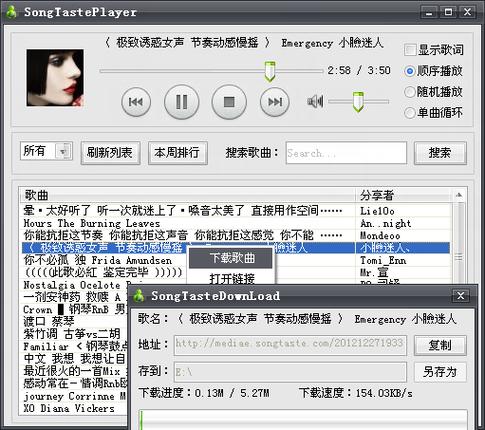Select song 紫竹调 古筝vs二胡
The image size is (485, 430).
75,334
